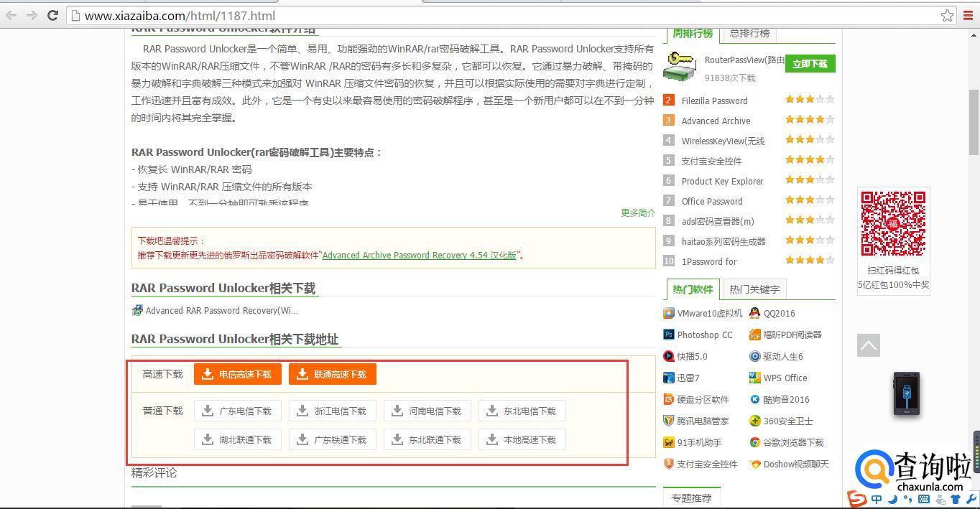Click the page info icon in the address bar
The height and width of the screenshot is (509, 980).
coord(75,15)
